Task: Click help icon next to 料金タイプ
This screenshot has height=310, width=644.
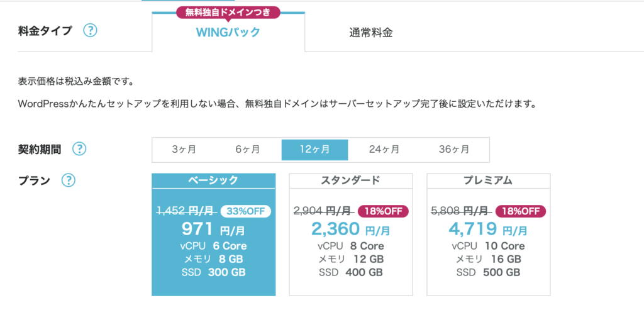Action: tap(91, 31)
